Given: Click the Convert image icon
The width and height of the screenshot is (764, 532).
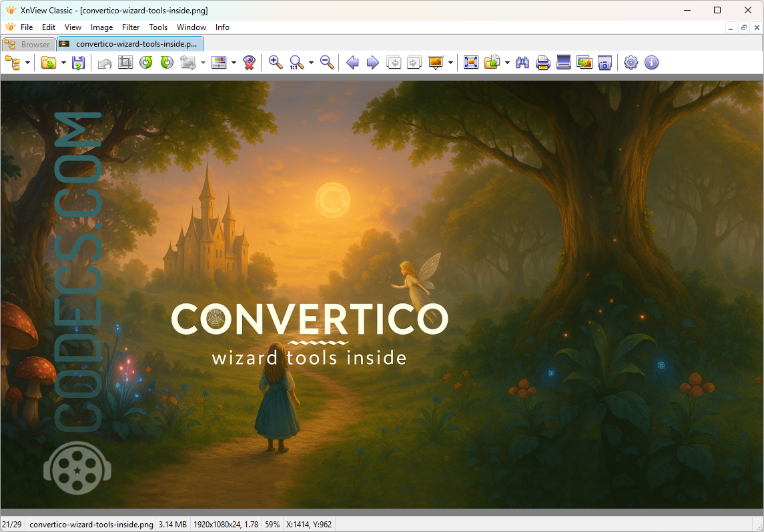Looking at the screenshot, I should click(x=188, y=63).
